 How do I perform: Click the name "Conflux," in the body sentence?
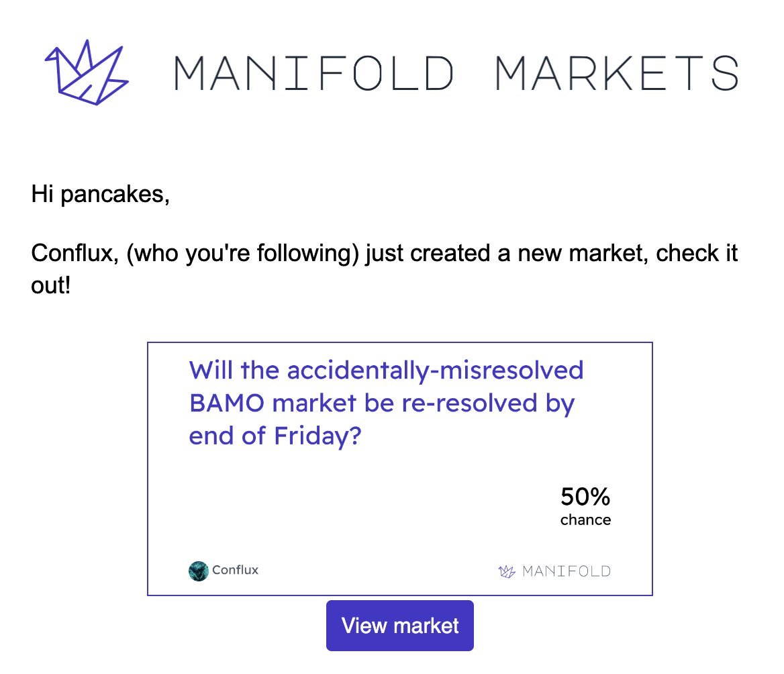click(75, 253)
